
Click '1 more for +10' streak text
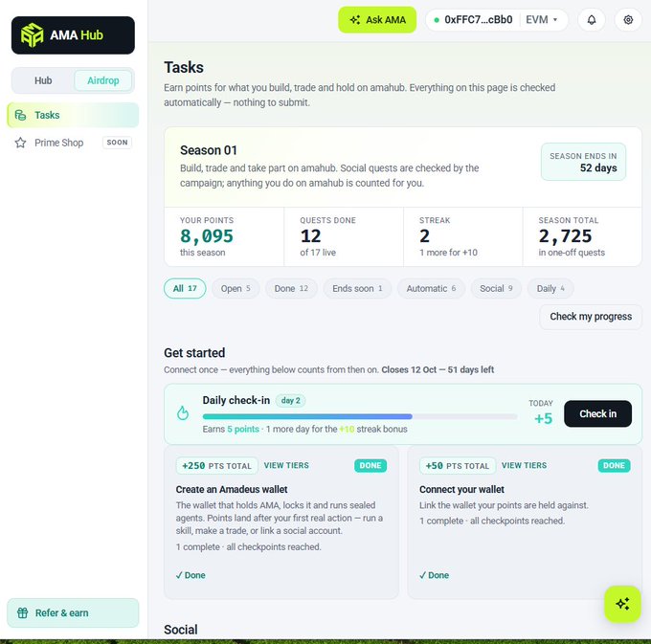coord(448,253)
